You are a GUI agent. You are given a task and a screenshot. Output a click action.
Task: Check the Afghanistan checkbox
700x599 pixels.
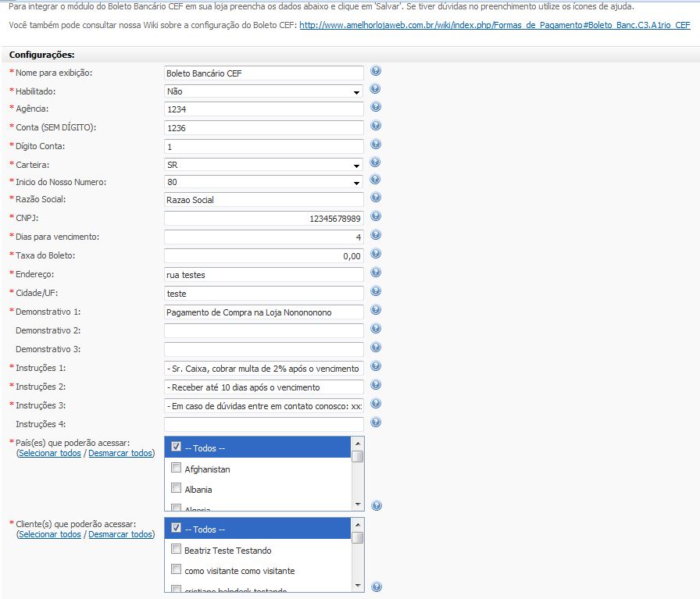click(177, 467)
